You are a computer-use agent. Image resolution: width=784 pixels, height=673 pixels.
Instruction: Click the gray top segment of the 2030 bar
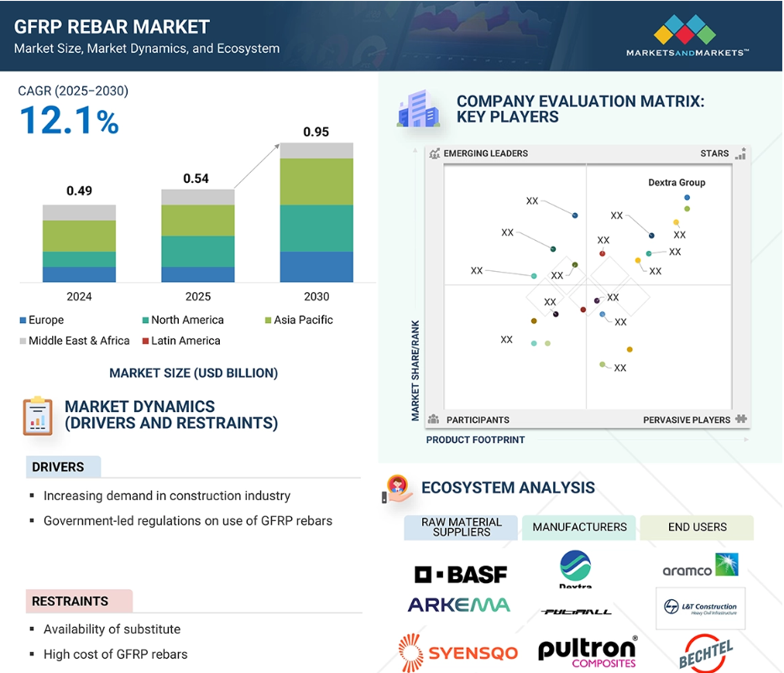click(316, 150)
